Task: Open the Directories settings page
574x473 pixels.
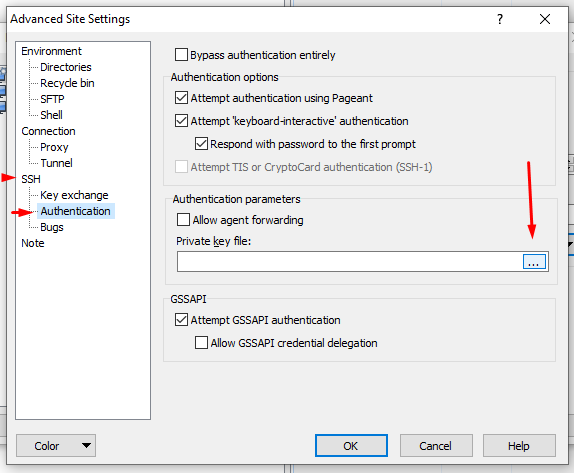Action: click(x=66, y=67)
